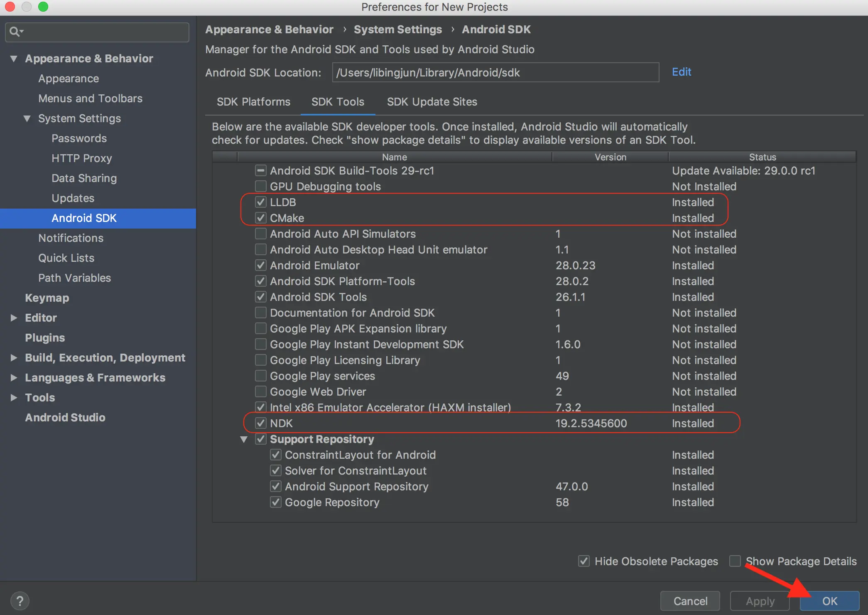The height and width of the screenshot is (615, 868).
Task: Click the Apply button
Action: [x=760, y=601]
